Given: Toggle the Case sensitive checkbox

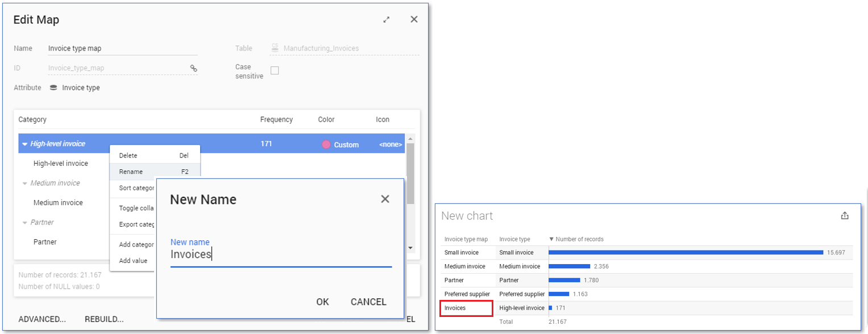Looking at the screenshot, I should click(275, 71).
